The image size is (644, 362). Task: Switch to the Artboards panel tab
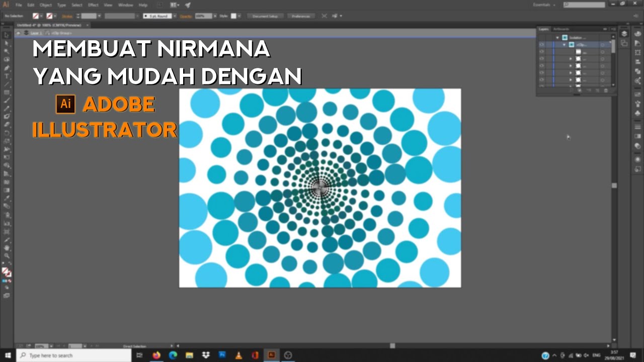tap(560, 29)
